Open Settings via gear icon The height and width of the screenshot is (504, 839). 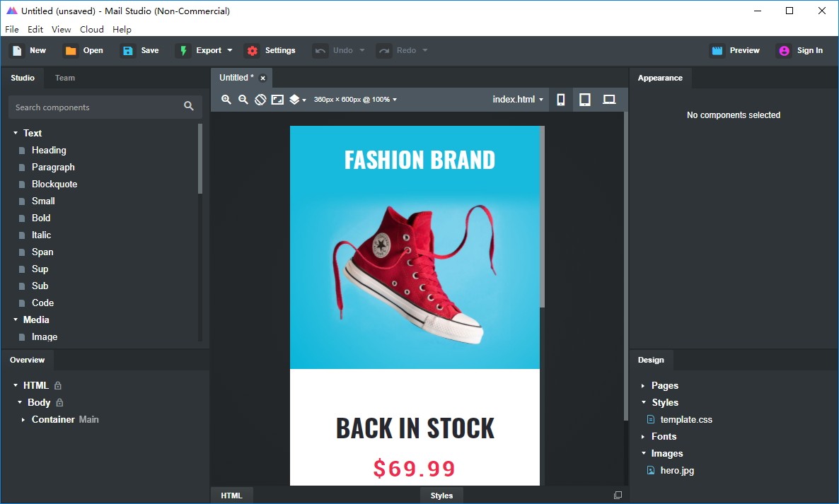(x=252, y=51)
